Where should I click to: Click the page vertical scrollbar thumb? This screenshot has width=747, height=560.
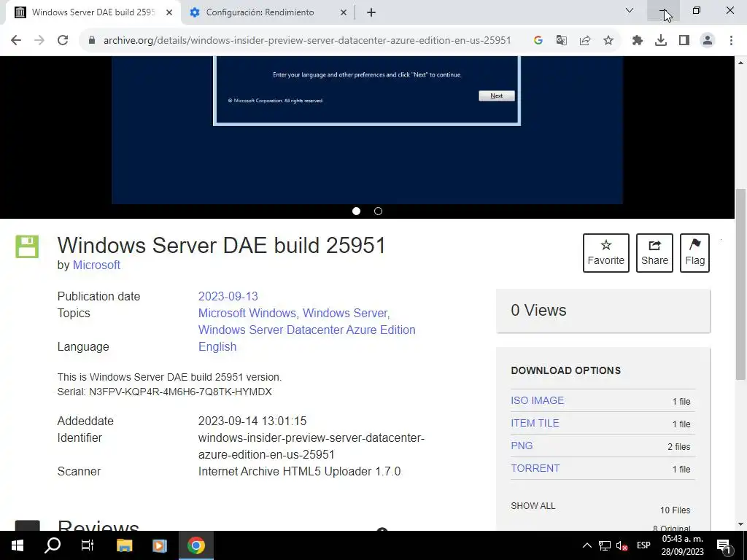pyautogui.click(x=741, y=284)
